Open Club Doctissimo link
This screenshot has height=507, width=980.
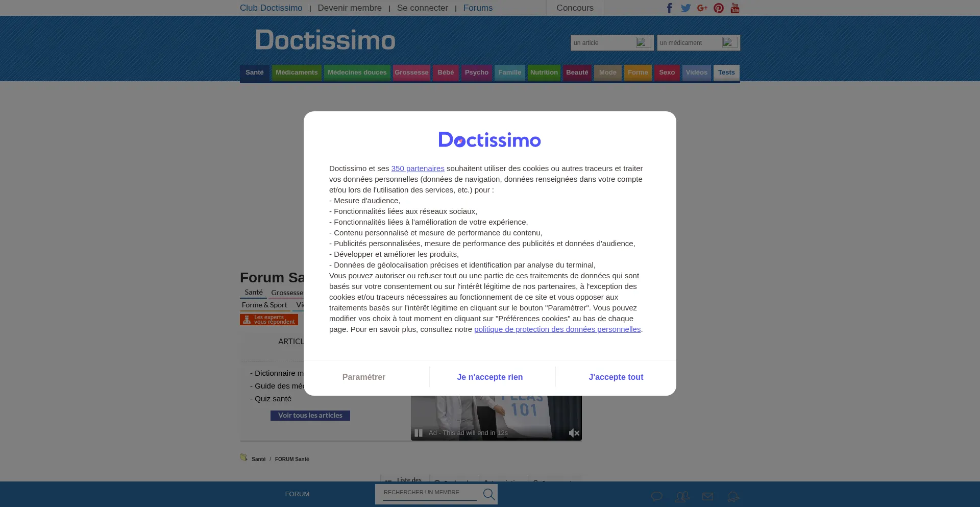(x=271, y=8)
